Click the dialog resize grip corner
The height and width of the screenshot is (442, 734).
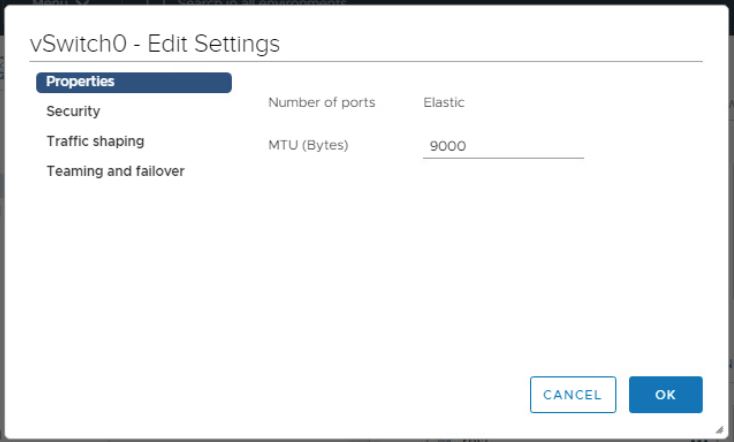(720, 429)
